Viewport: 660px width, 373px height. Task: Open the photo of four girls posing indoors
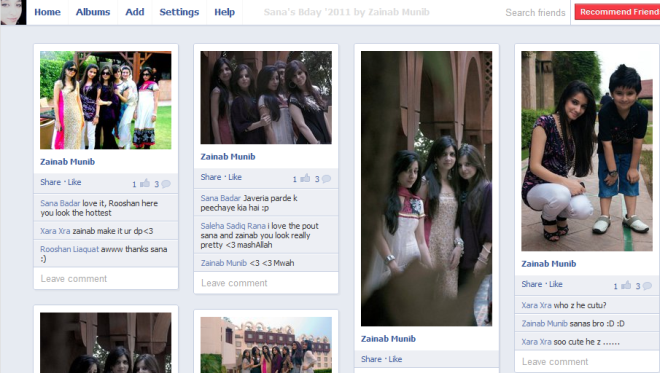tap(266, 98)
